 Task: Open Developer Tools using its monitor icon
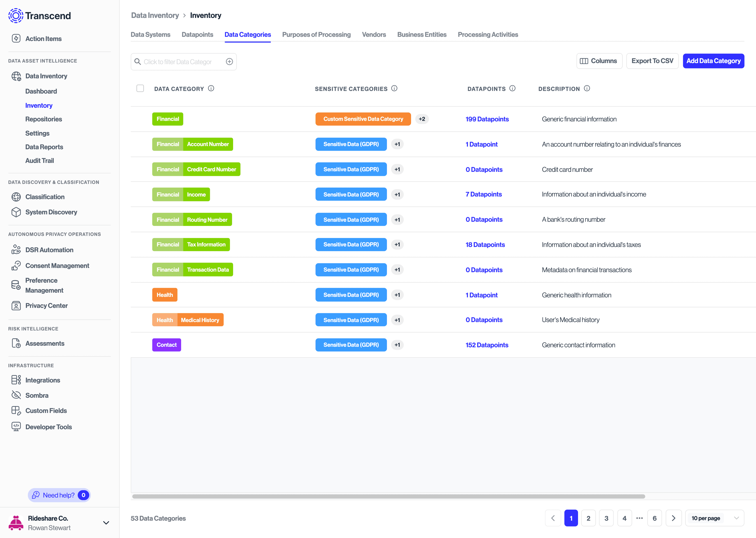pos(17,427)
